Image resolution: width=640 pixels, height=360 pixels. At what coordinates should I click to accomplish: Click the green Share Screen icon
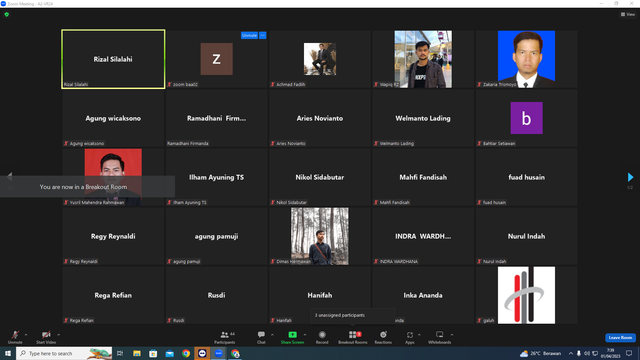[x=293, y=335]
